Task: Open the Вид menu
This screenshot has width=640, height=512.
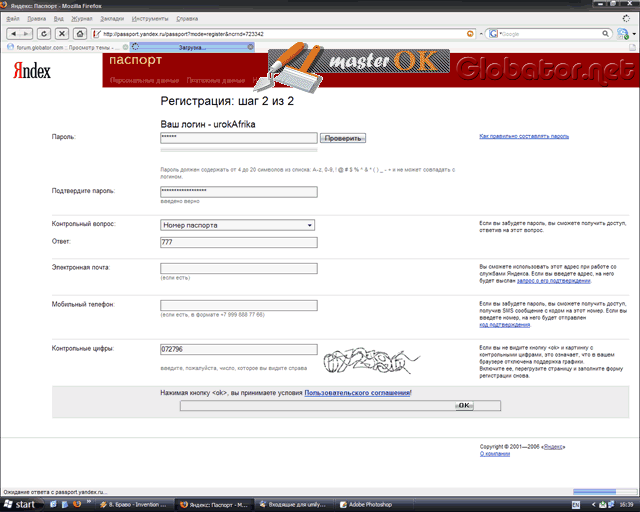Action: (58, 19)
